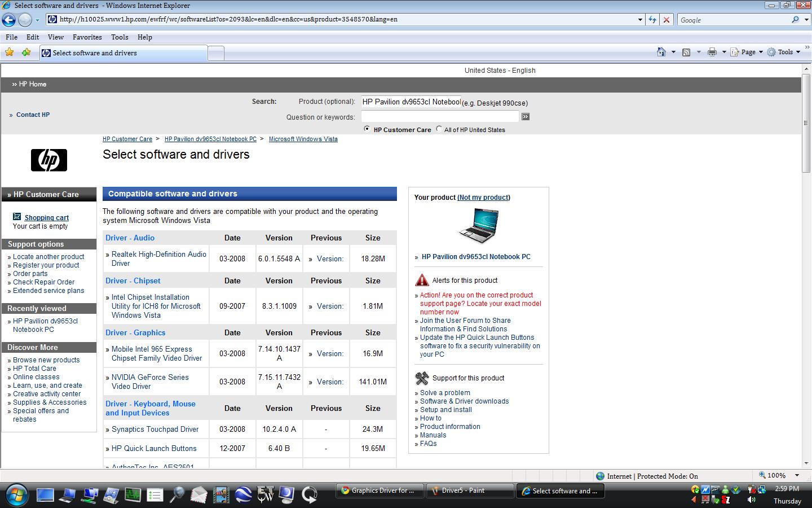Click the zoom level 100% control
This screenshot has width=812, height=508.
[773, 475]
